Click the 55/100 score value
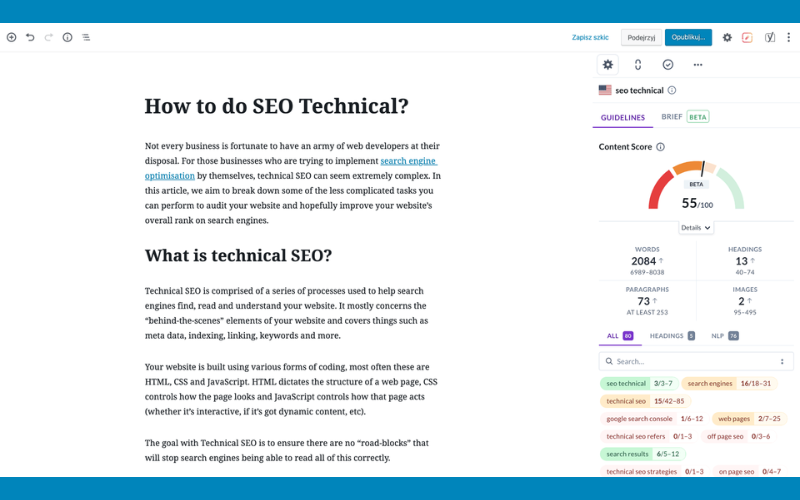The image size is (800, 500). pyautogui.click(x=697, y=203)
